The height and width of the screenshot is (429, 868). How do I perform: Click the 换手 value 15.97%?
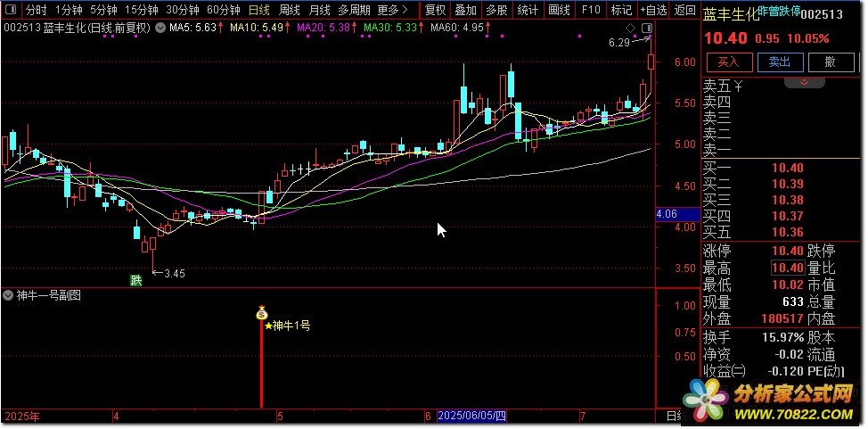coord(781,337)
